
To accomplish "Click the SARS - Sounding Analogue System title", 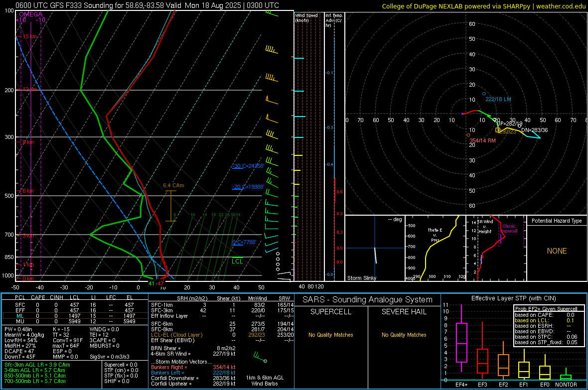I will coord(368,300).
